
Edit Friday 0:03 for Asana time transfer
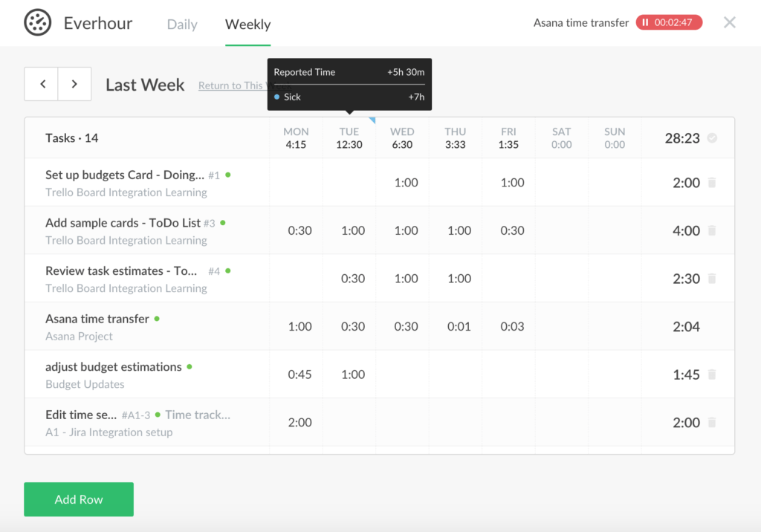point(513,327)
